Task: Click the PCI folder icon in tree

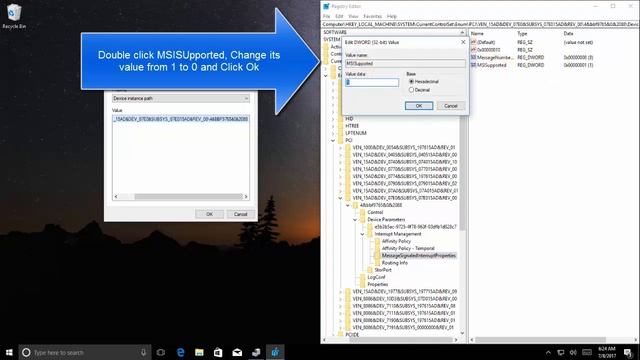Action: [340, 140]
